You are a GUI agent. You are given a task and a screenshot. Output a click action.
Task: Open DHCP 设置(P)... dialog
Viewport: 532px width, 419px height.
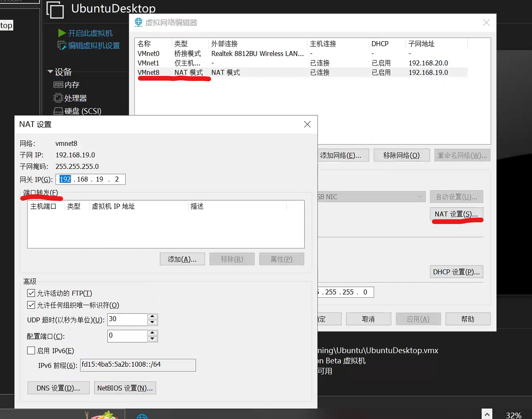coord(456,272)
